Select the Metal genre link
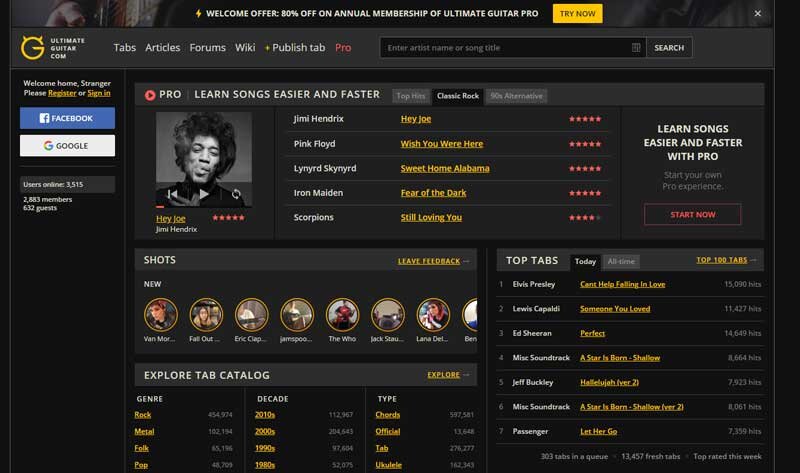The width and height of the screenshot is (800, 473). click(144, 432)
